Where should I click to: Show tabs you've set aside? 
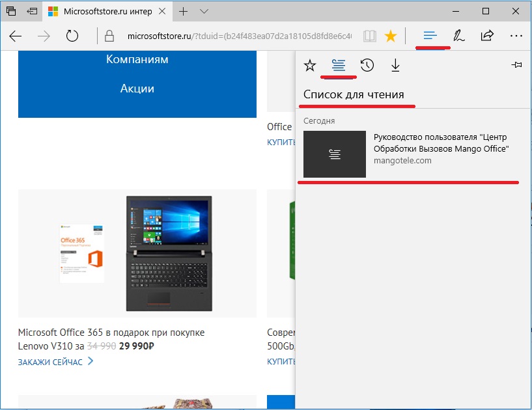click(x=11, y=11)
